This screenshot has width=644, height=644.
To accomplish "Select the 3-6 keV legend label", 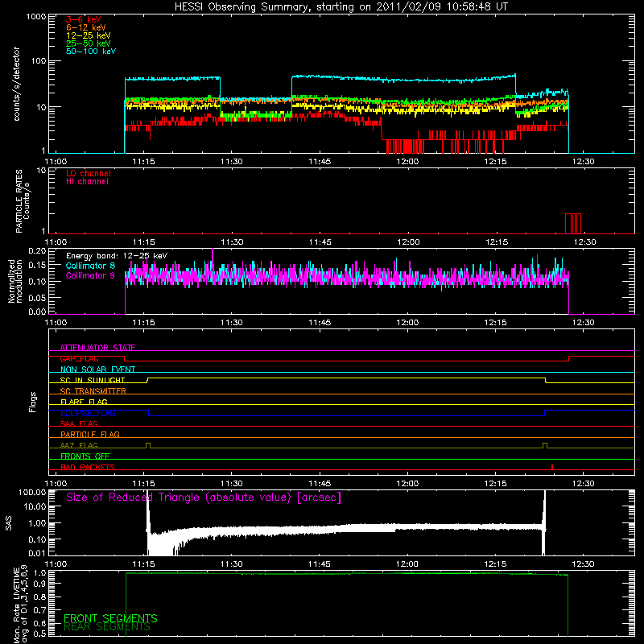I will click(x=84, y=19).
